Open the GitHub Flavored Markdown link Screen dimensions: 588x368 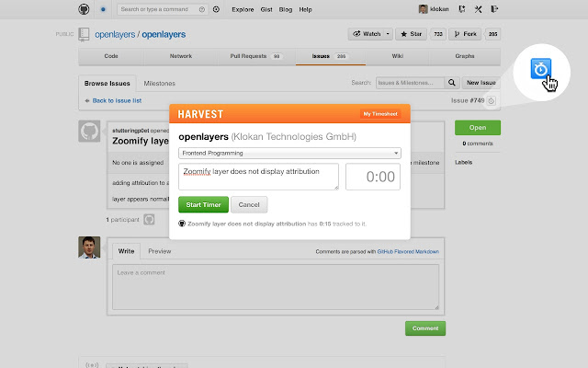pyautogui.click(x=408, y=251)
